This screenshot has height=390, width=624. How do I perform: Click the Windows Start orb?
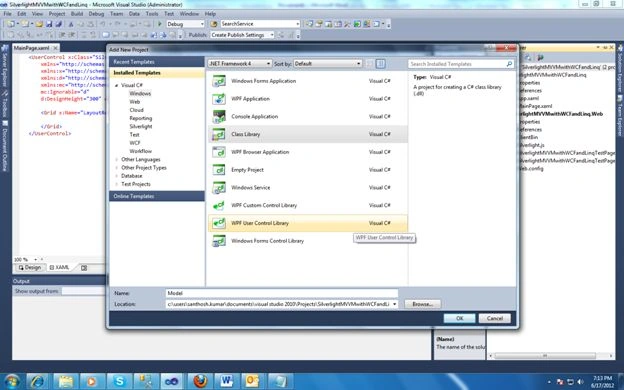coord(12,381)
